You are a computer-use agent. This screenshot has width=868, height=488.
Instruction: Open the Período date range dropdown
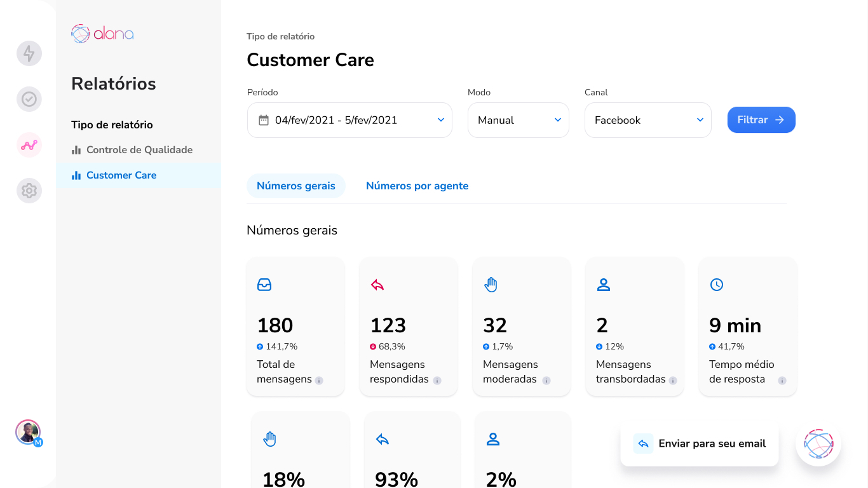349,119
